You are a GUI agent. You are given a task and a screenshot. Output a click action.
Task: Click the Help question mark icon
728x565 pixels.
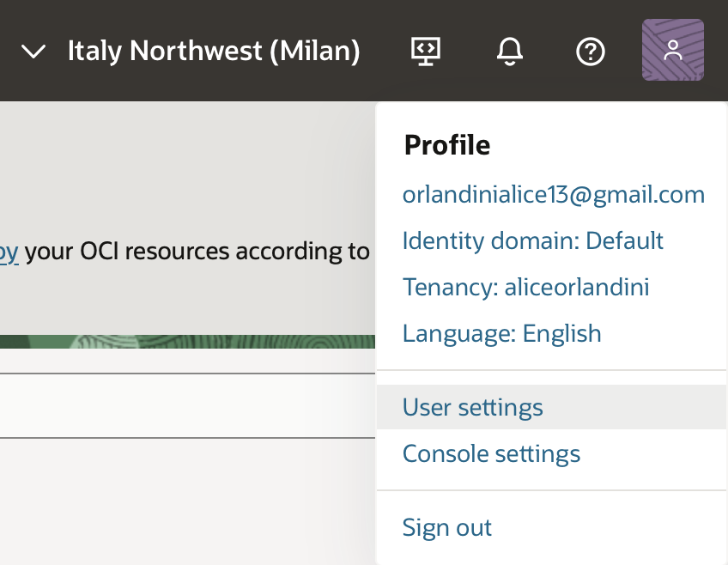click(591, 52)
